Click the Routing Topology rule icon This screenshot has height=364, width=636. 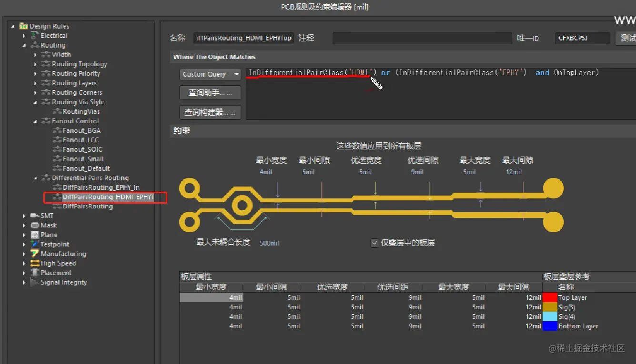[x=46, y=64]
